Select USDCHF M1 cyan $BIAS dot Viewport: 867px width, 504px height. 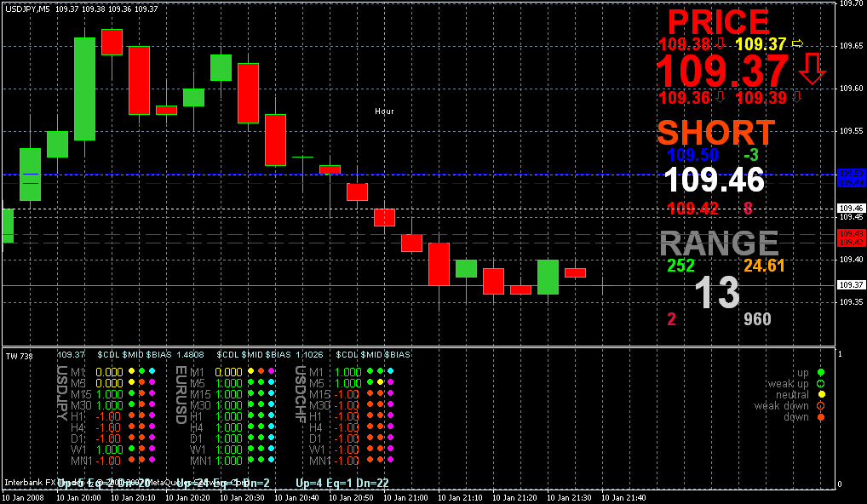pos(391,371)
